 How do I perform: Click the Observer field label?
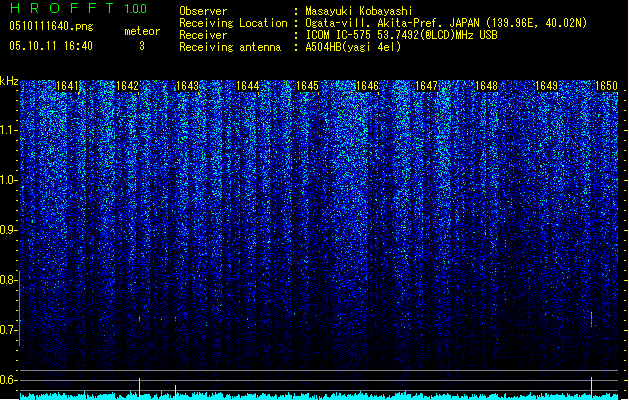(x=203, y=11)
